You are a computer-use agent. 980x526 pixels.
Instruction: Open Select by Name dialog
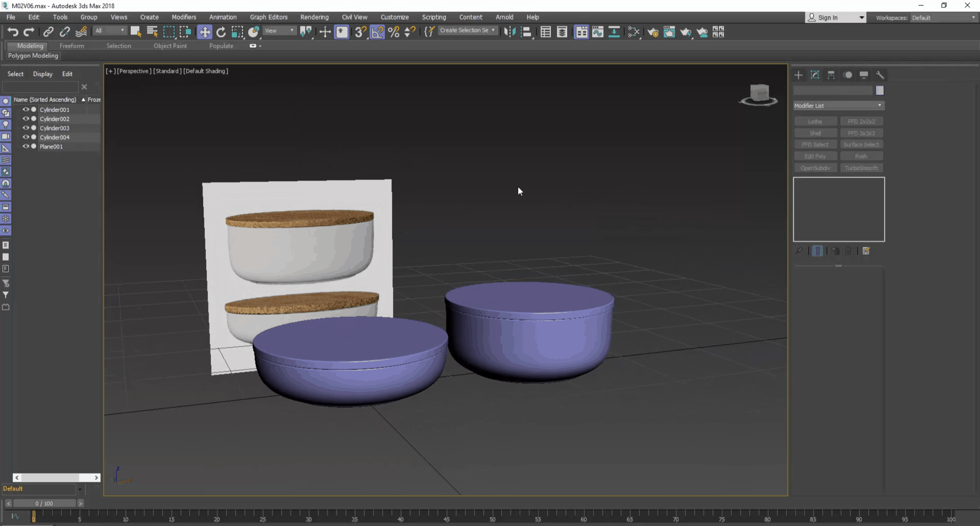152,32
